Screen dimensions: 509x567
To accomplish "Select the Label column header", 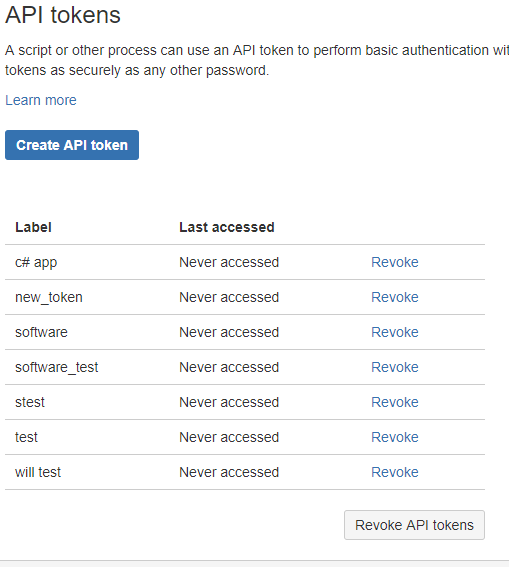I will (33, 227).
